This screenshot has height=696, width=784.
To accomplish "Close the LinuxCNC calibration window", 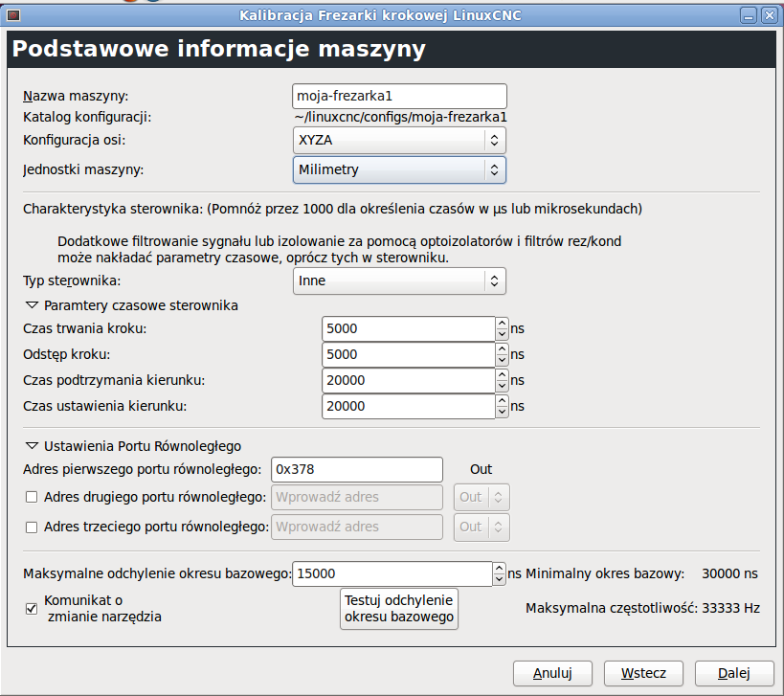I will coord(769,16).
